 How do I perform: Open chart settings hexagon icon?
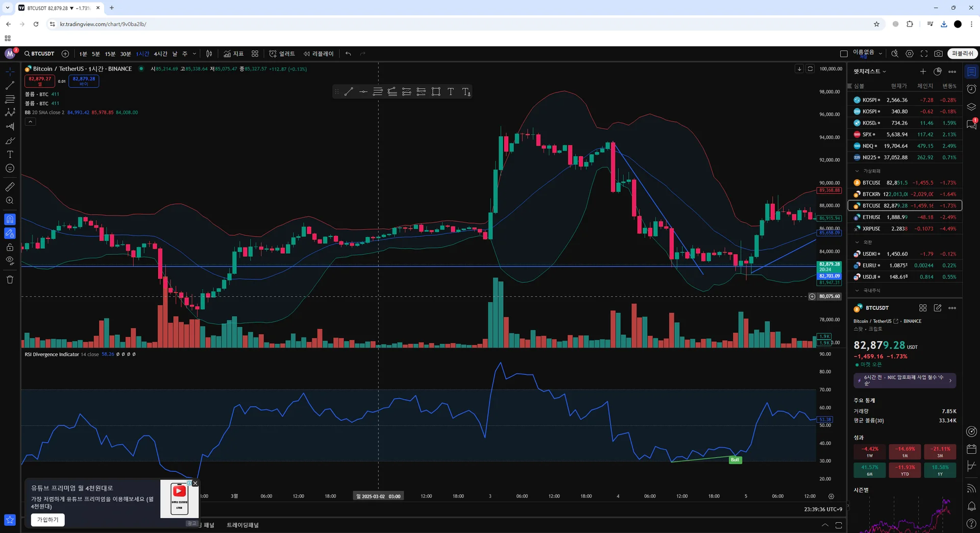click(x=910, y=54)
